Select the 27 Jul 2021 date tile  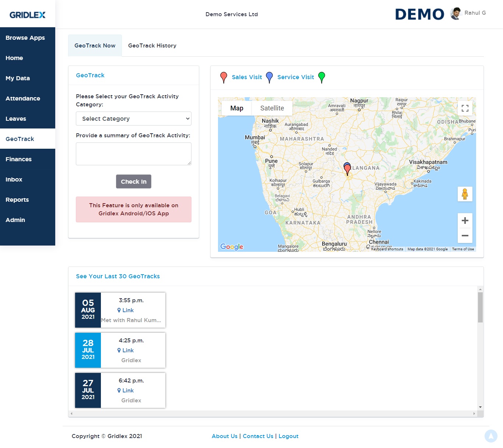point(88,390)
